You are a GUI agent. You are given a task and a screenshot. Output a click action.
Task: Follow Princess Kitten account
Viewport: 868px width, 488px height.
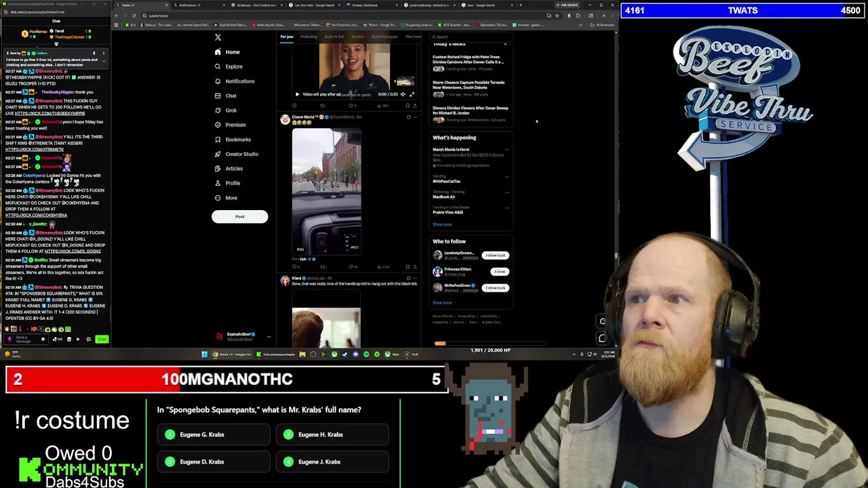pos(500,272)
